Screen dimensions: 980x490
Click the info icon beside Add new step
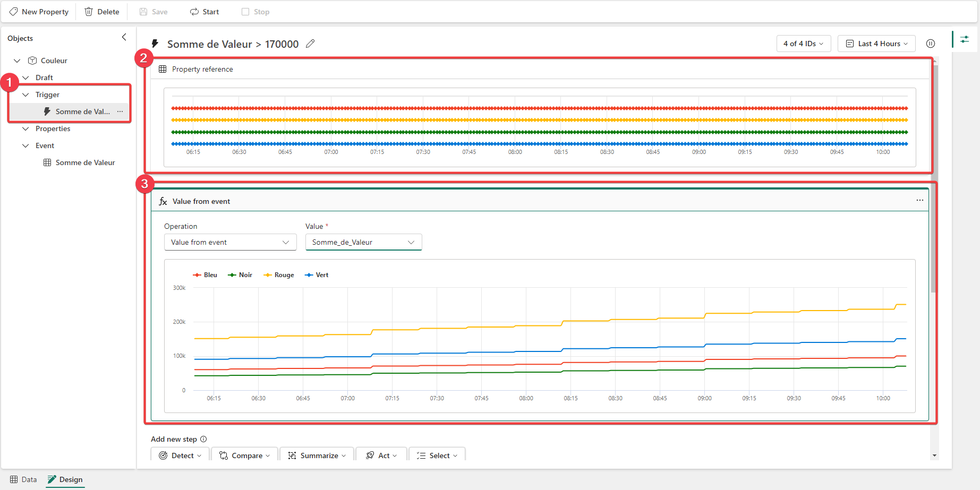click(203, 439)
